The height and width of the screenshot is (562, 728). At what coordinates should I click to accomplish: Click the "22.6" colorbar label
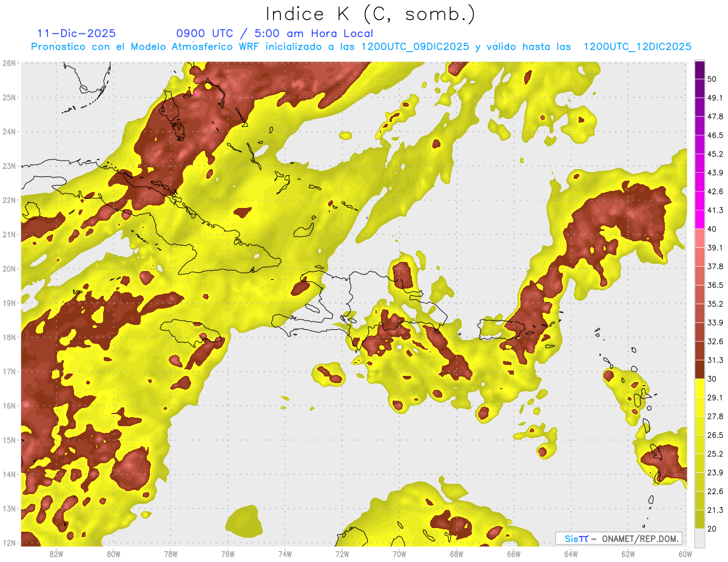tap(715, 492)
